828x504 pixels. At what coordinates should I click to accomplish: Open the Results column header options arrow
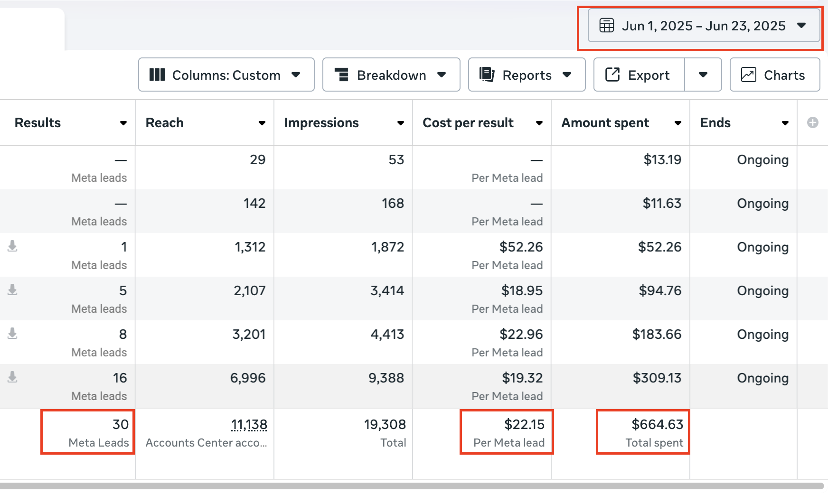point(123,123)
